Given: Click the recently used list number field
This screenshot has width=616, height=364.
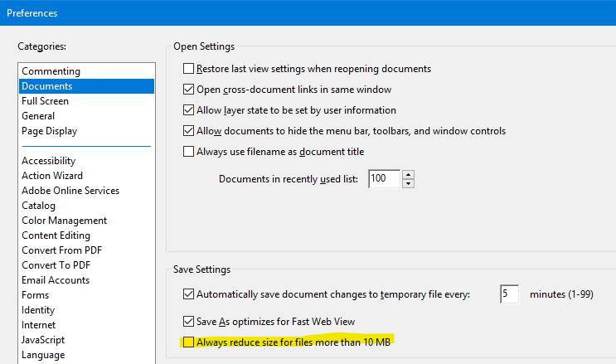Looking at the screenshot, I should [384, 179].
